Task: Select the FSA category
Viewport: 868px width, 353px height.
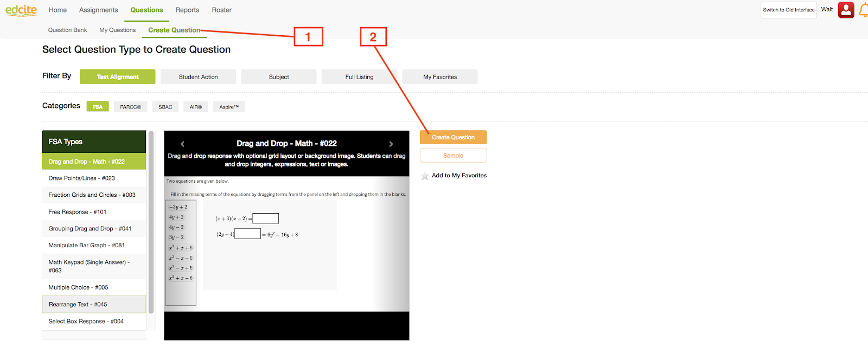Action: (98, 107)
